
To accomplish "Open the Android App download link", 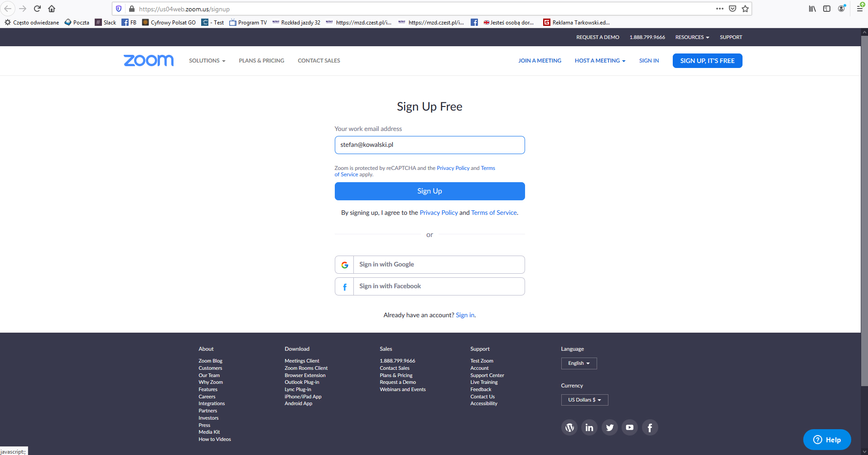I will tap(298, 404).
